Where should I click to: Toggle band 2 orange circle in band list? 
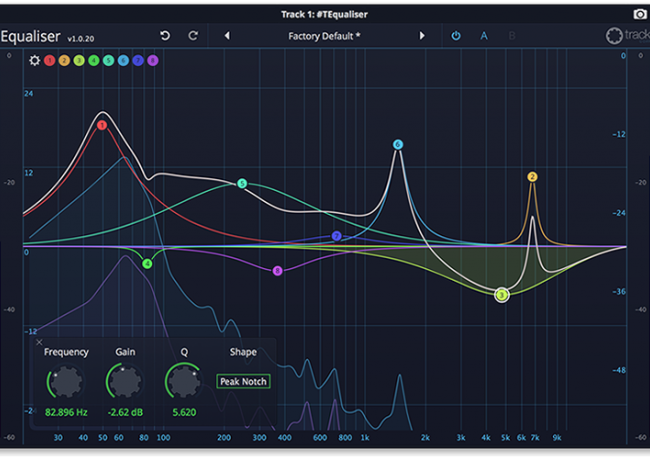64,61
